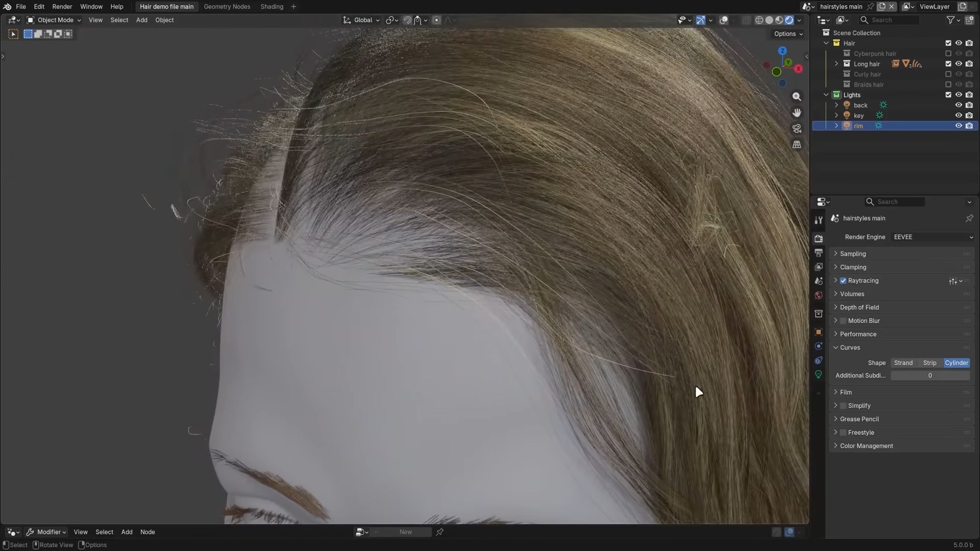Image resolution: width=980 pixels, height=551 pixels.
Task: Click the viewport Options button
Action: coord(788,34)
